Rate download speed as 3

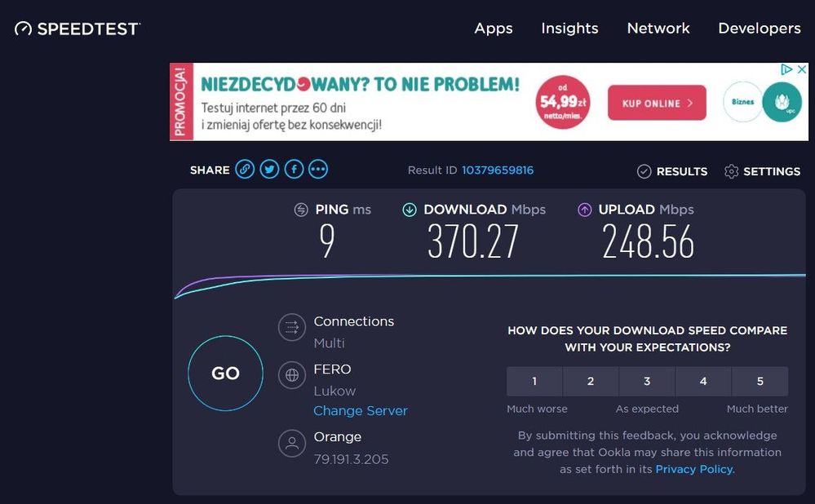click(647, 381)
